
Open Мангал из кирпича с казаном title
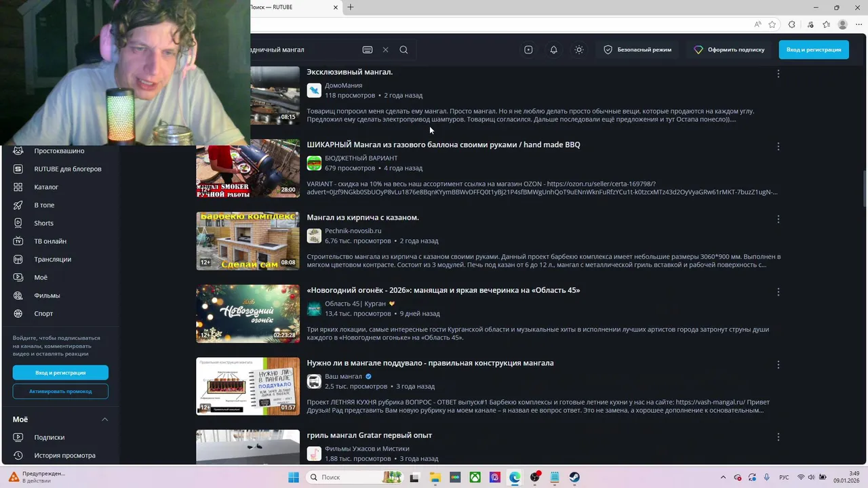[x=363, y=217]
